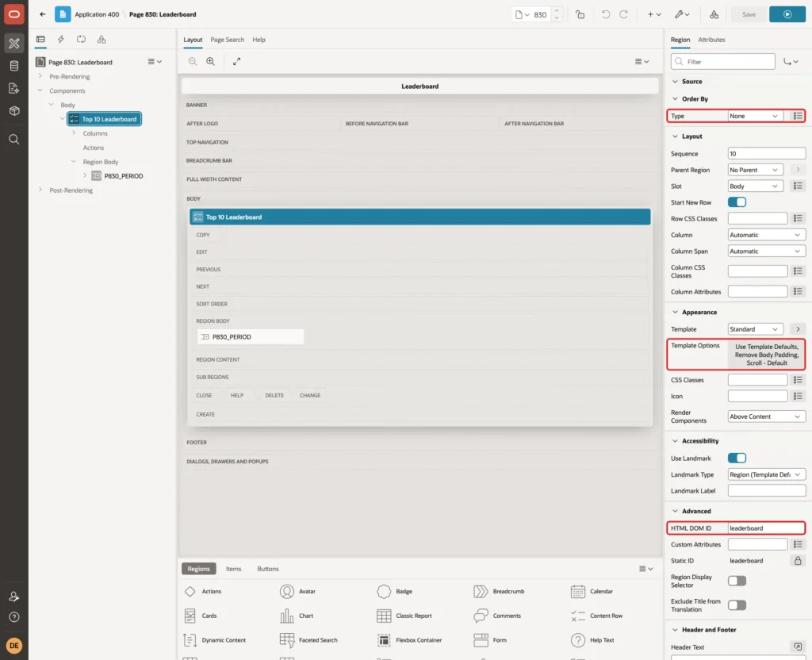Toggle Use Landmark switch

click(x=737, y=458)
